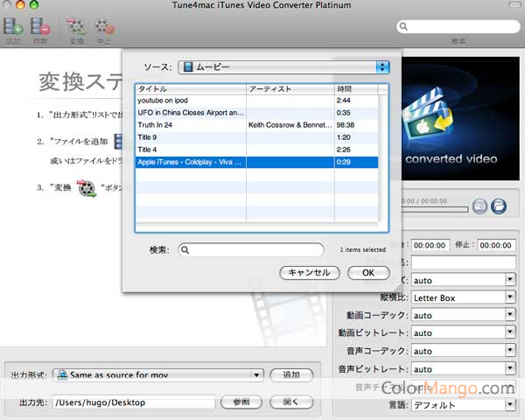Click the playback progress slider under preview

tap(435, 210)
